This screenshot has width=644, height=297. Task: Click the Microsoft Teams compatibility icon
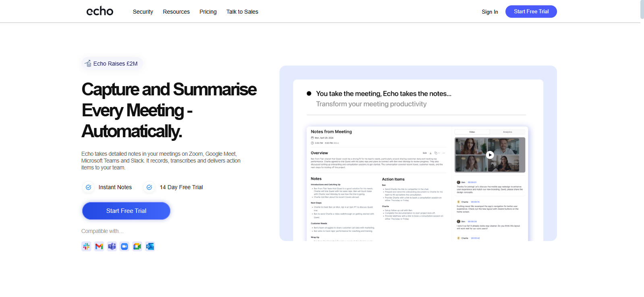(x=112, y=246)
